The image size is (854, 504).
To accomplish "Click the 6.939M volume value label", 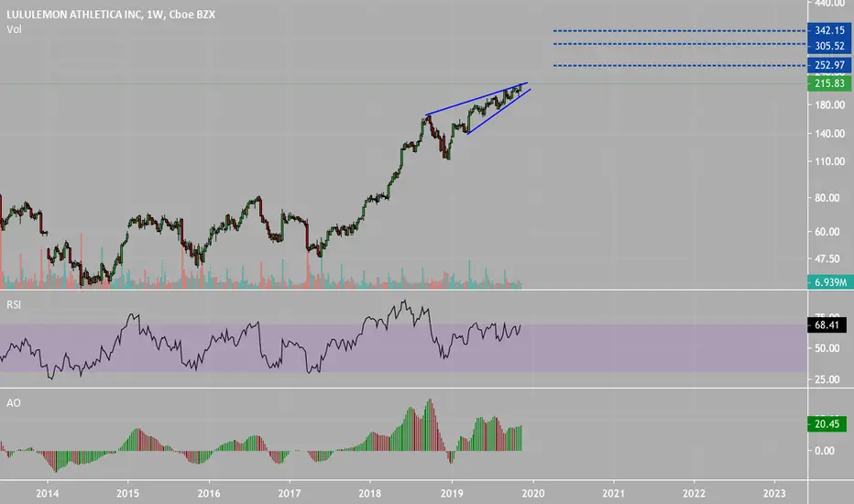I will click(830, 282).
